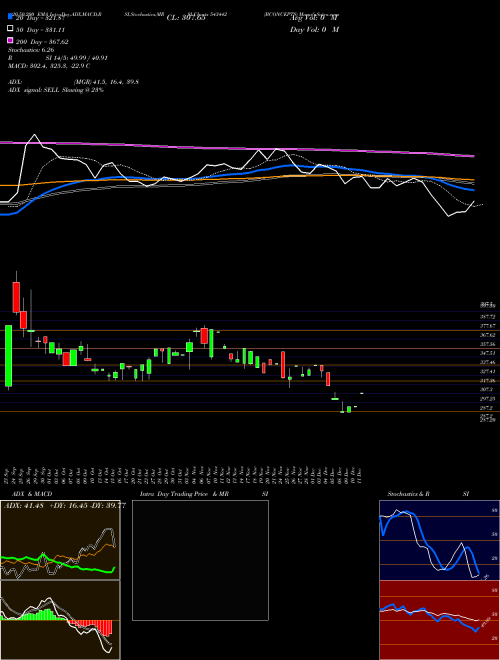
Task: Click the blue-background Stochastics chart
Action: click(439, 540)
